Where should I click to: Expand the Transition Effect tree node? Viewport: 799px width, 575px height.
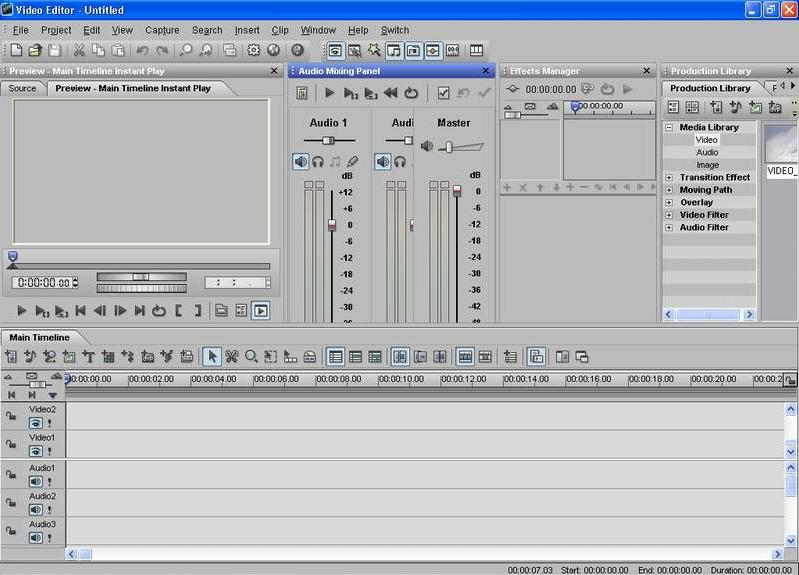tap(669, 178)
